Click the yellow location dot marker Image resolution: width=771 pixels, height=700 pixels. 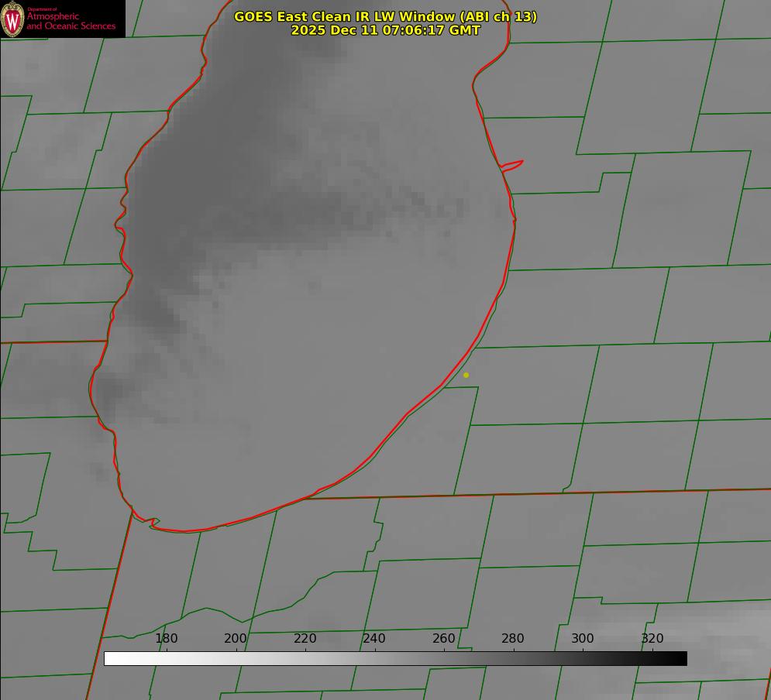coord(466,375)
